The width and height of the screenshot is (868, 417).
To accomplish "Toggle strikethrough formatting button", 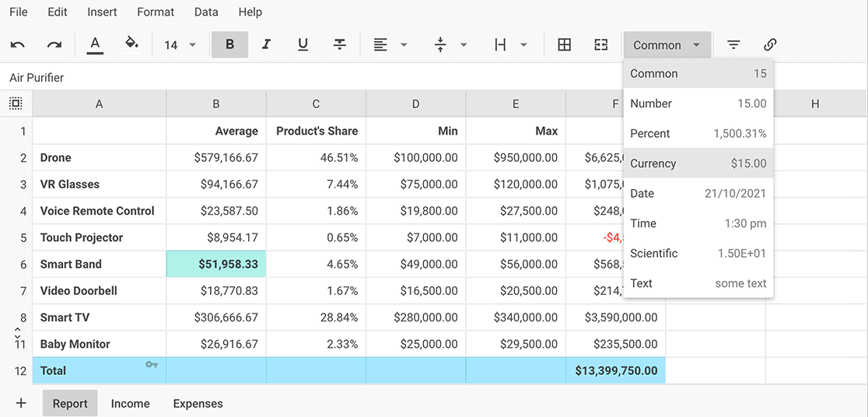I will point(340,45).
